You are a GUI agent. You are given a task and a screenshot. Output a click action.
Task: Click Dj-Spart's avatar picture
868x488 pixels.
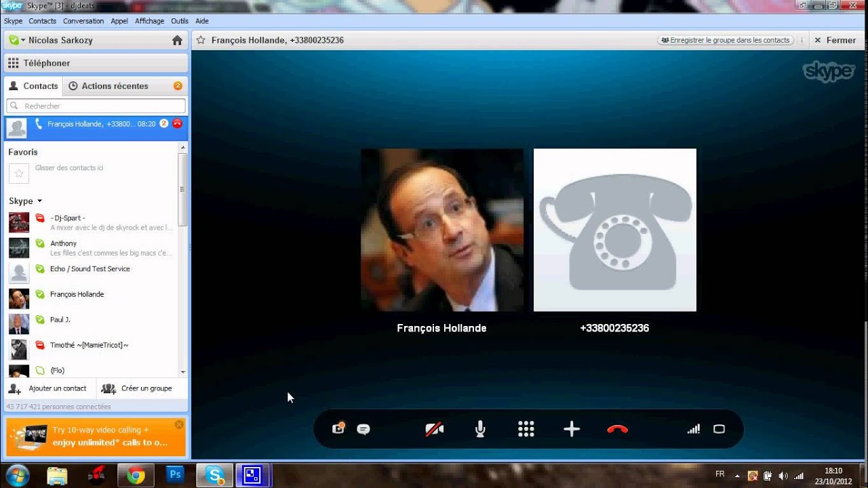tap(19, 222)
